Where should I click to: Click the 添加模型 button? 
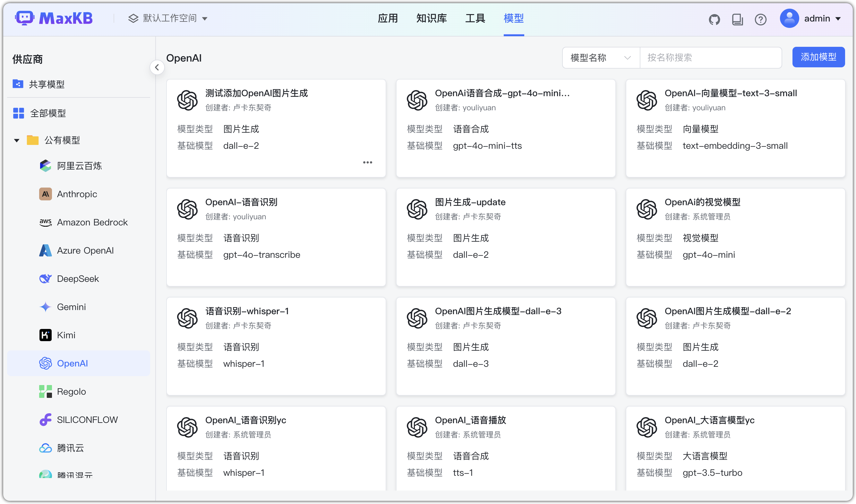point(818,57)
